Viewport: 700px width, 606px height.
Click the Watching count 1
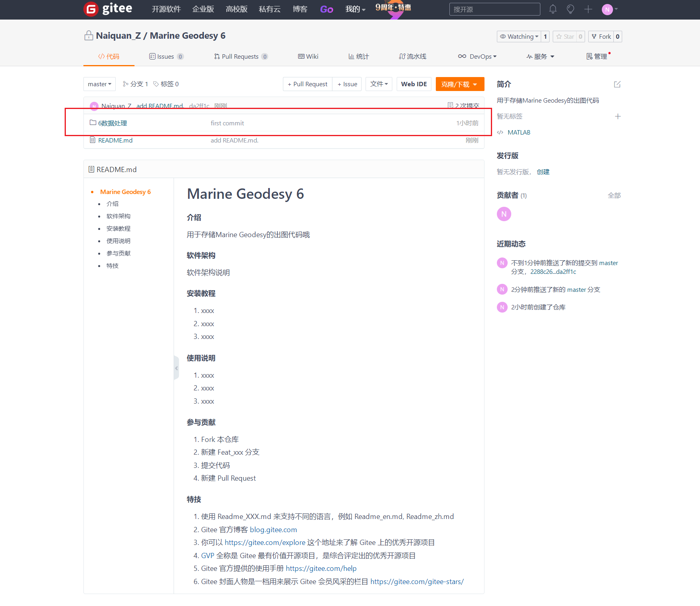(545, 36)
